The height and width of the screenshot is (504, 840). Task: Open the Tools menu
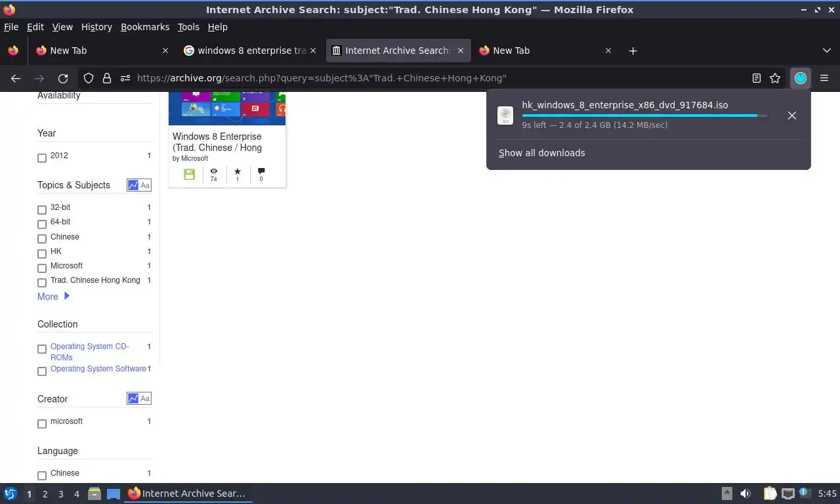tap(188, 27)
